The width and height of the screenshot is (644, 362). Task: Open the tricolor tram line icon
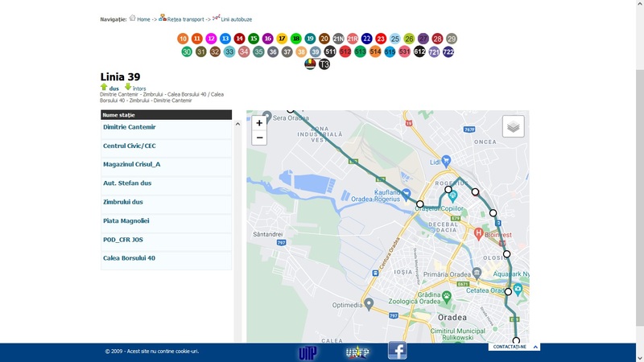point(310,64)
